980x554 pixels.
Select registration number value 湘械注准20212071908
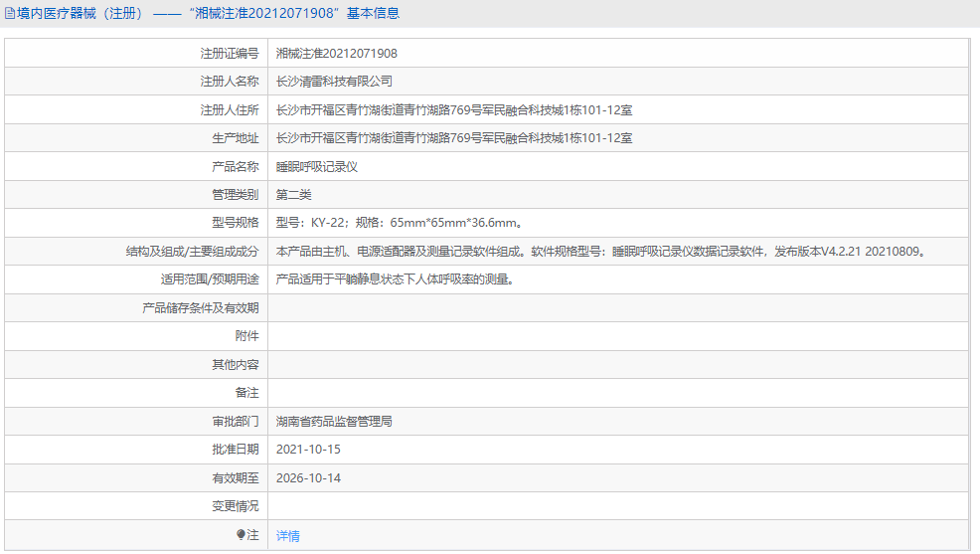(x=336, y=54)
